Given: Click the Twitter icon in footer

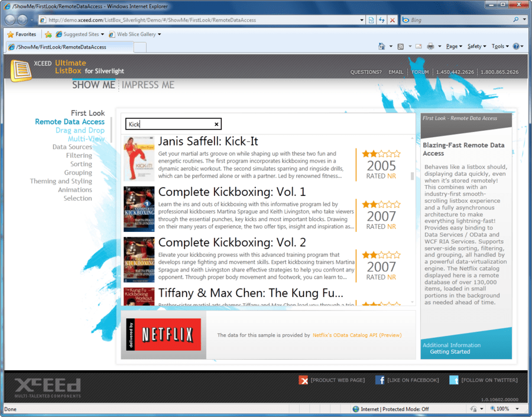Looking at the screenshot, I should (453, 380).
